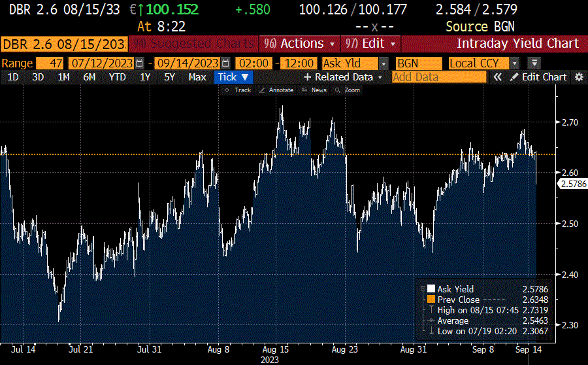Click the Prev Close legend label
Viewport: 588px width, 365px height.
click(x=458, y=300)
